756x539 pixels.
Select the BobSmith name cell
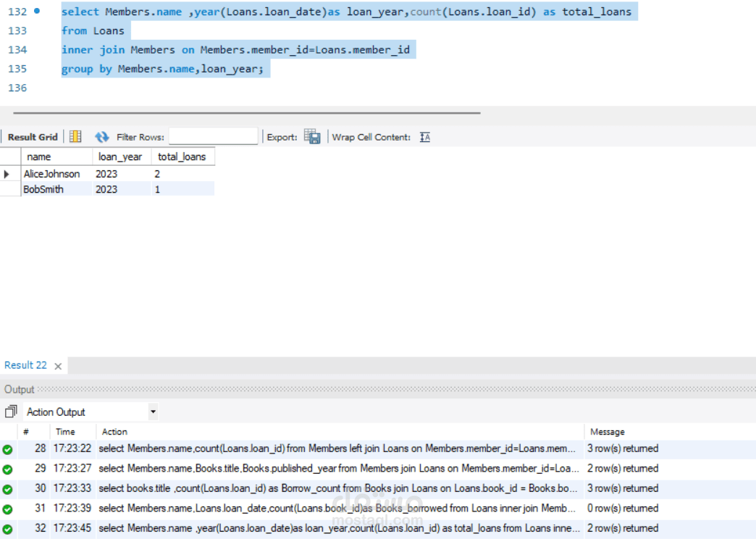click(x=56, y=189)
